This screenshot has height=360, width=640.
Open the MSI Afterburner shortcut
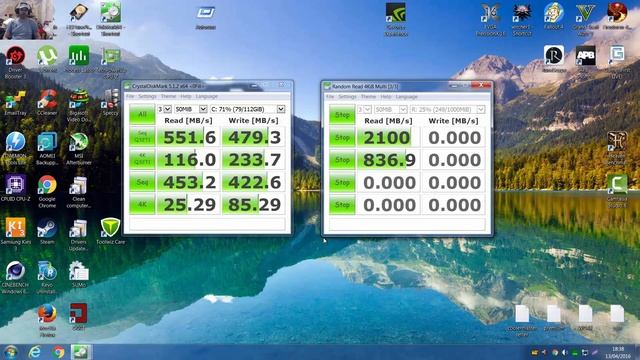coord(79,148)
